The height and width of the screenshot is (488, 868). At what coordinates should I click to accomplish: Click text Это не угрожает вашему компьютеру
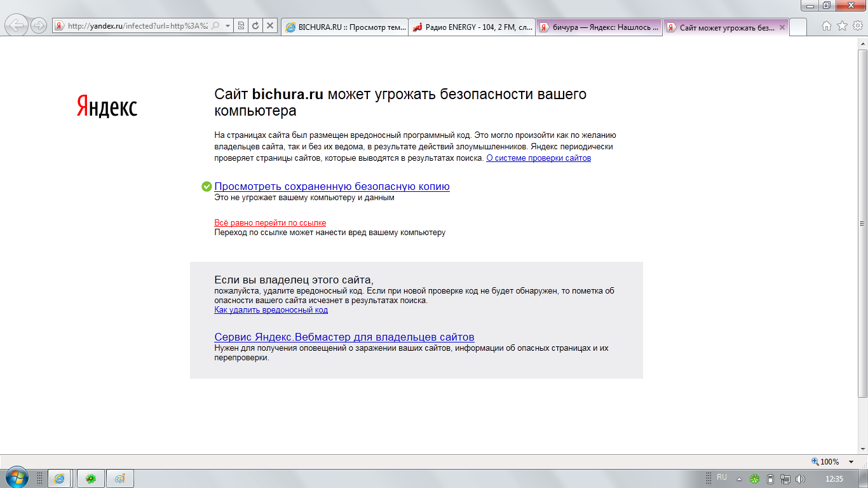[304, 198]
